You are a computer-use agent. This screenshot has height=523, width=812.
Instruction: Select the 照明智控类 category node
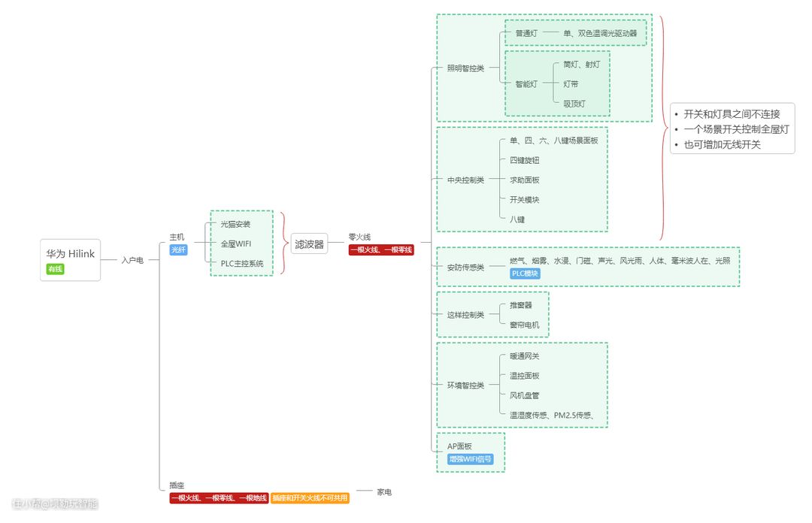tap(465, 68)
